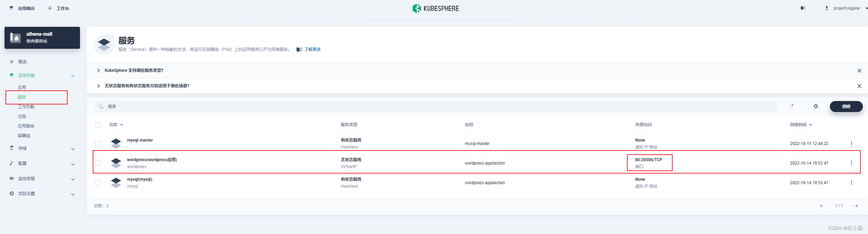The width and height of the screenshot is (868, 234).
Task: Open wordpress(wordpress应用) service link
Action: (x=152, y=160)
